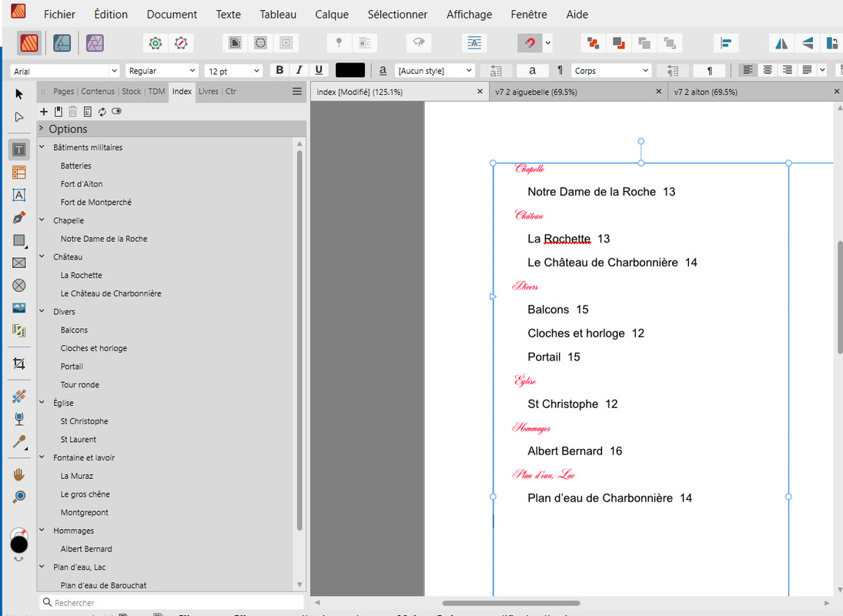Switch to the TDM panel tab
Screen dimensions: 843x616
[156, 92]
